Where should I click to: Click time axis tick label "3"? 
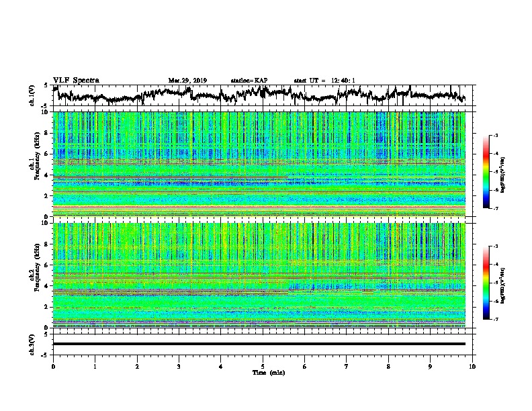[x=179, y=367]
